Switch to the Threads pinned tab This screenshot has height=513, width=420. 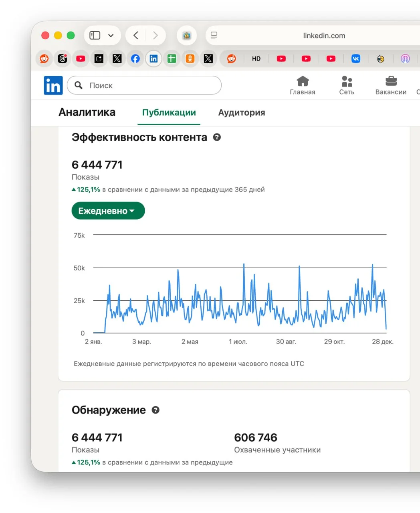point(63,59)
